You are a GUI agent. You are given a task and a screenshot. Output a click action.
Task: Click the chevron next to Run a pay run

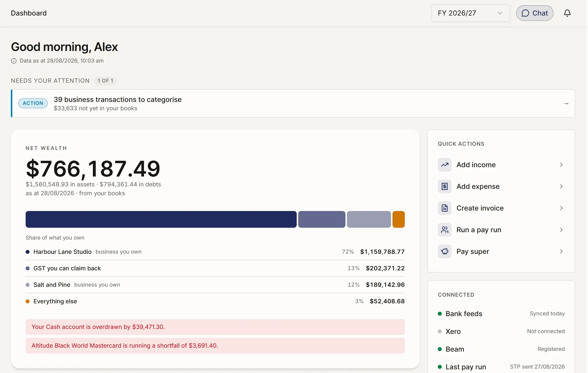click(x=561, y=230)
